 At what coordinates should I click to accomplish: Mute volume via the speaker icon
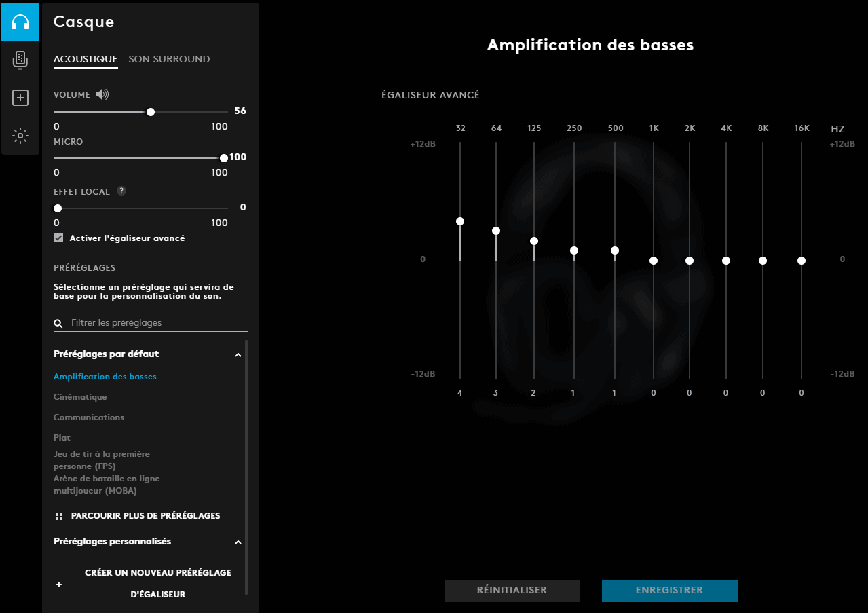coord(102,95)
